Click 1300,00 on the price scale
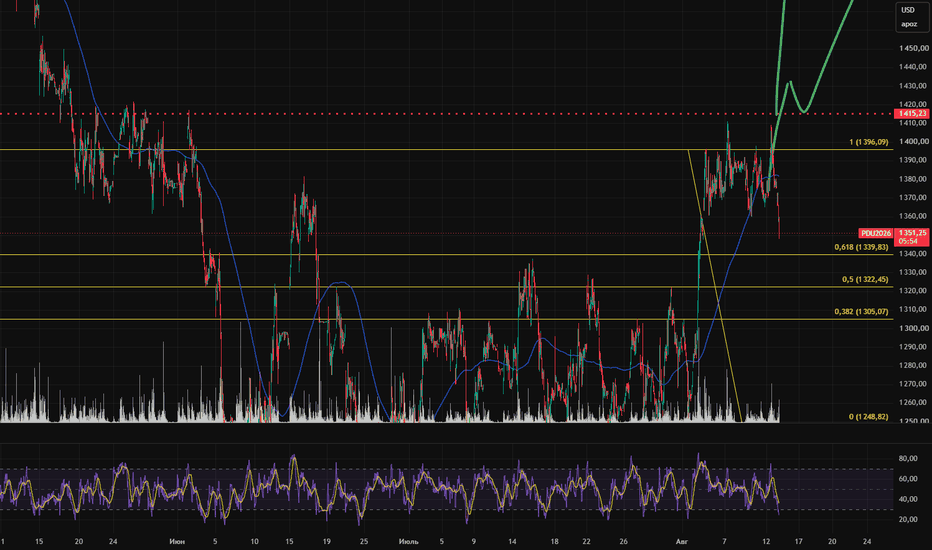Image resolution: width=932 pixels, height=550 pixels. (913, 328)
